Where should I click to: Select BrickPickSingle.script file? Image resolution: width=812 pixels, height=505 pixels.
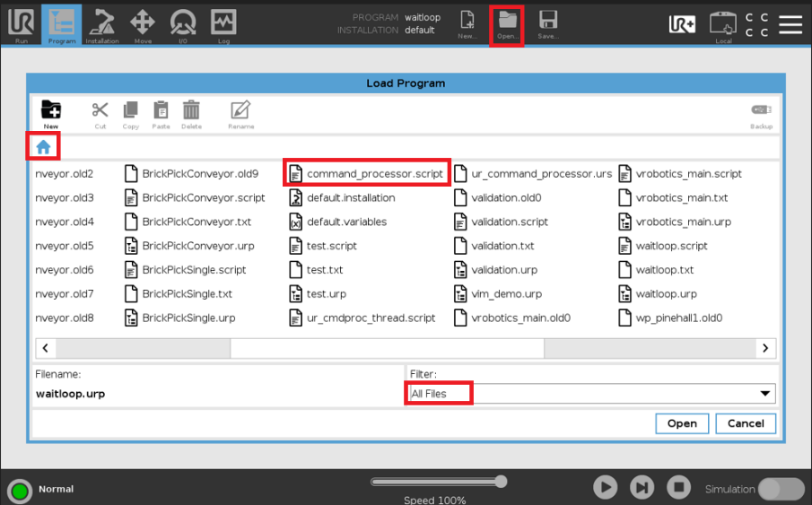186,270
